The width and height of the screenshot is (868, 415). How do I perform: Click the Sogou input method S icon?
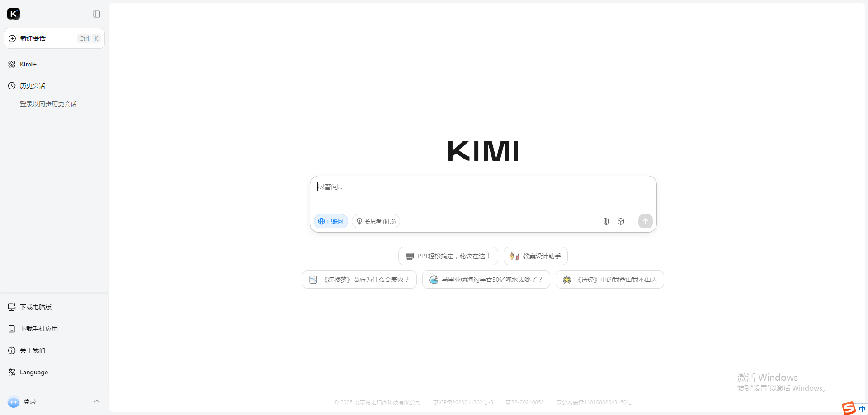point(849,408)
